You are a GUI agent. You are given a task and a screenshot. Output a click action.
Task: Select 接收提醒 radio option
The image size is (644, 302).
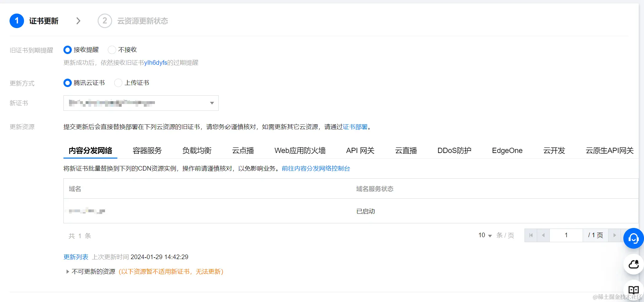click(67, 50)
